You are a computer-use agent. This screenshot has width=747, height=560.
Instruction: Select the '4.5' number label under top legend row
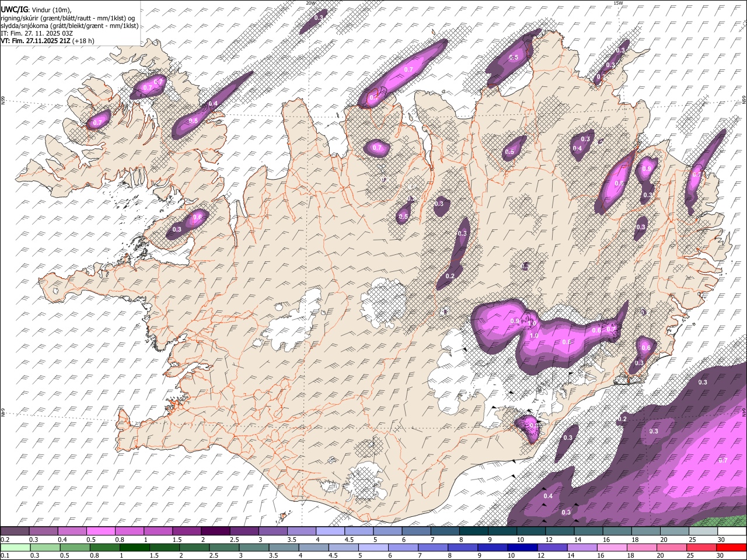point(349,539)
